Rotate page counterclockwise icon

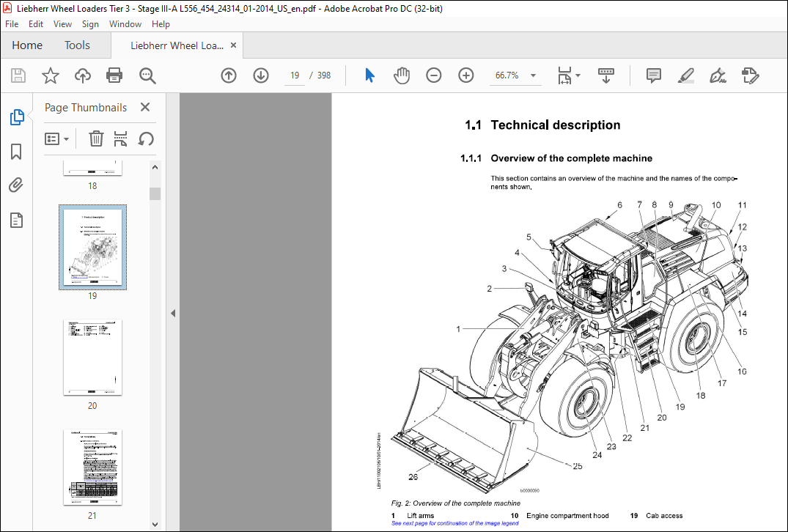tap(146, 138)
